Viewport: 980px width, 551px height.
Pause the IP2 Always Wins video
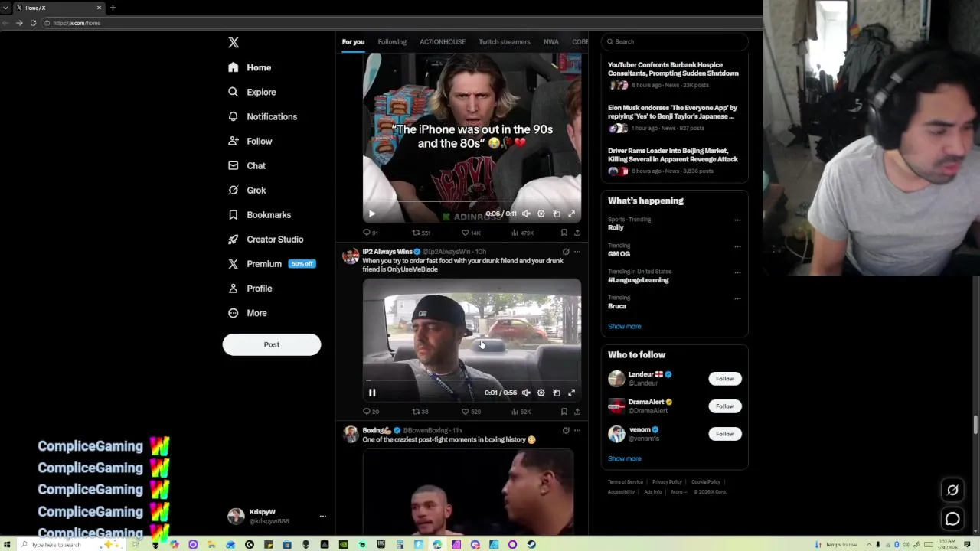(x=372, y=393)
